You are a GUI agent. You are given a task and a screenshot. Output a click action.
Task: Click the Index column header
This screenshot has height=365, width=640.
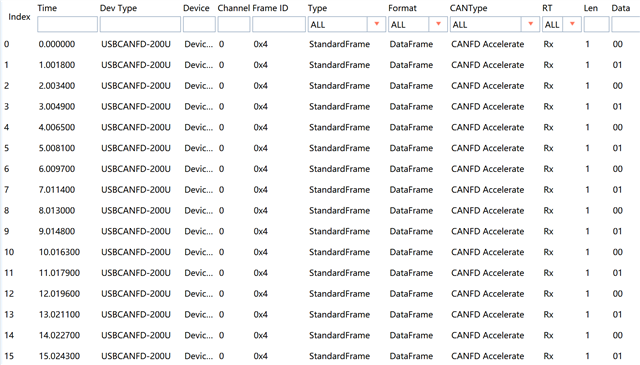[19, 17]
